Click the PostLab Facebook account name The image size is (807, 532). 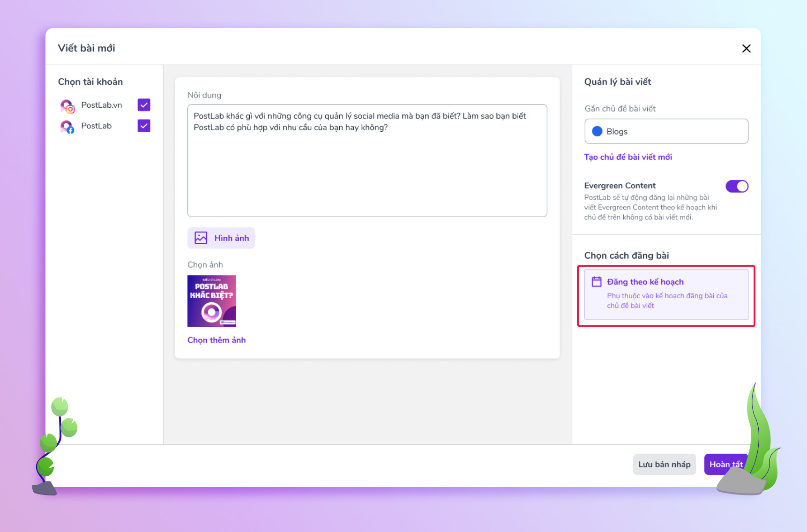tap(97, 126)
